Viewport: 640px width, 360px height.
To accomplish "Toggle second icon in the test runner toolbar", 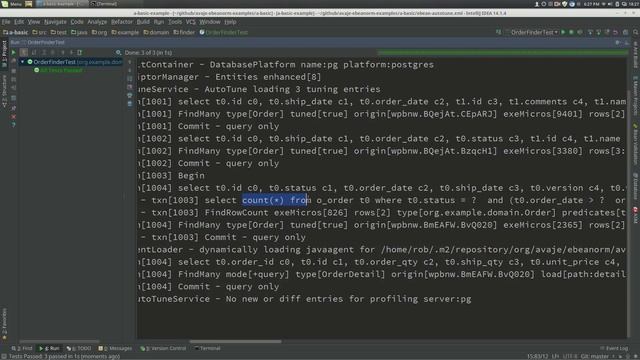I will point(34,53).
